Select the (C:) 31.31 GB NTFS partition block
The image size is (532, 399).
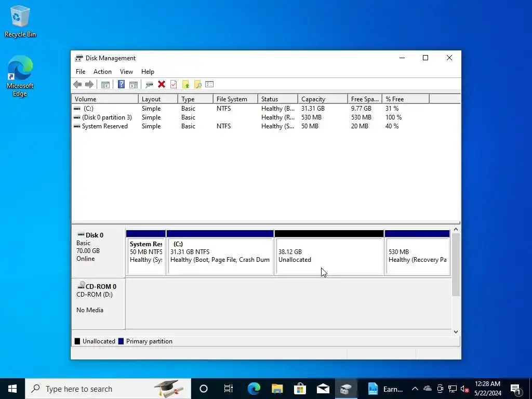[220, 252]
